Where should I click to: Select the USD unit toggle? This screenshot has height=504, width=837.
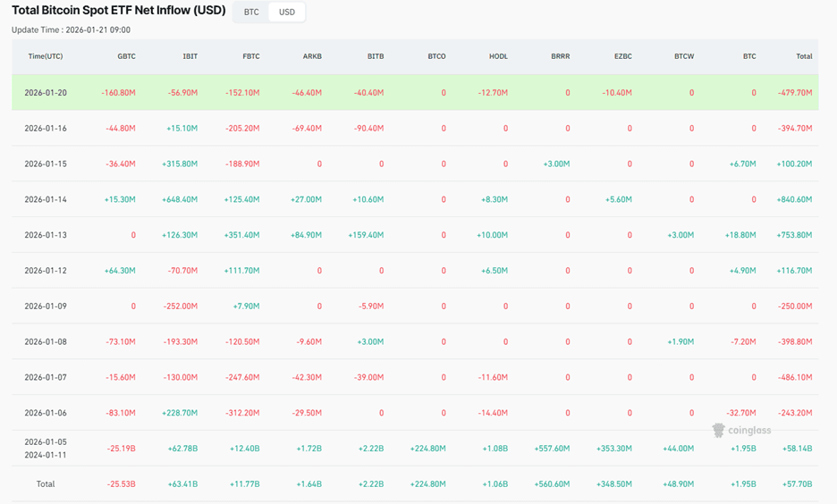[x=287, y=13]
